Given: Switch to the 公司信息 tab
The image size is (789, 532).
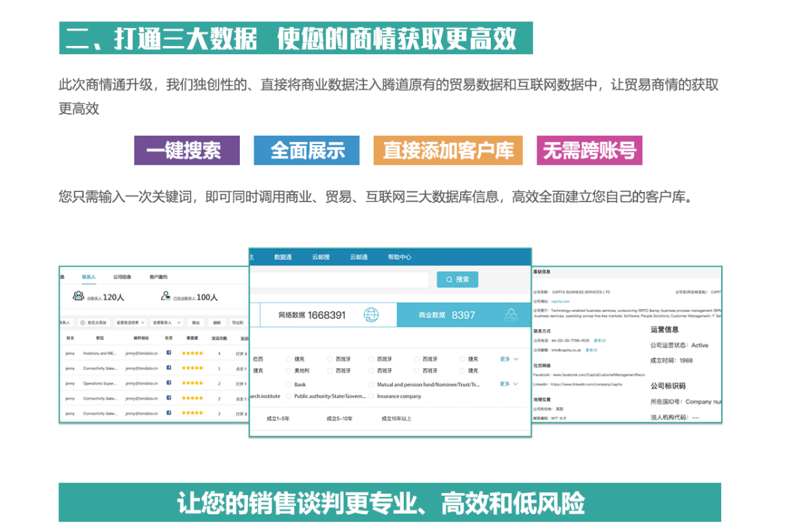Looking at the screenshot, I should click(x=122, y=277).
